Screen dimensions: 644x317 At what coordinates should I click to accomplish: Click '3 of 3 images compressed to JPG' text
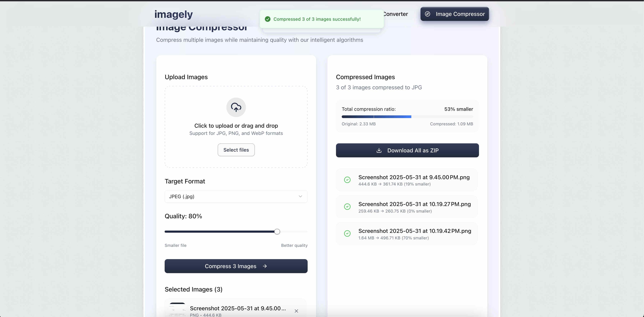click(379, 88)
